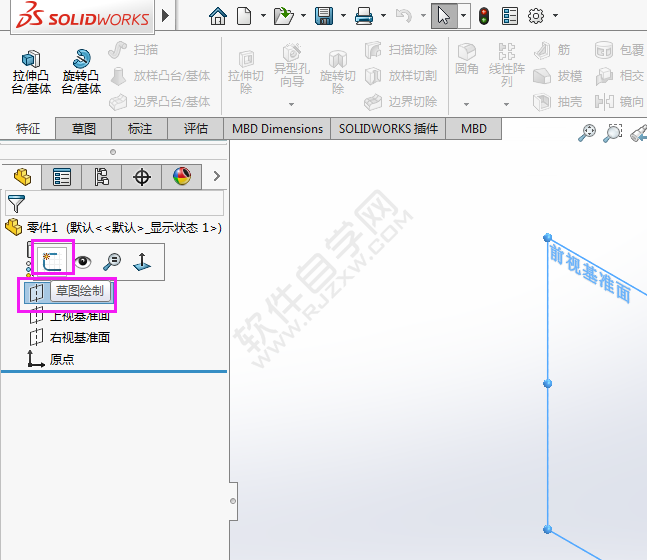Expand the SOLIDWORKS menu flyout arrow
Viewport: 647px width, 560px height.
pyautogui.click(x=165, y=16)
